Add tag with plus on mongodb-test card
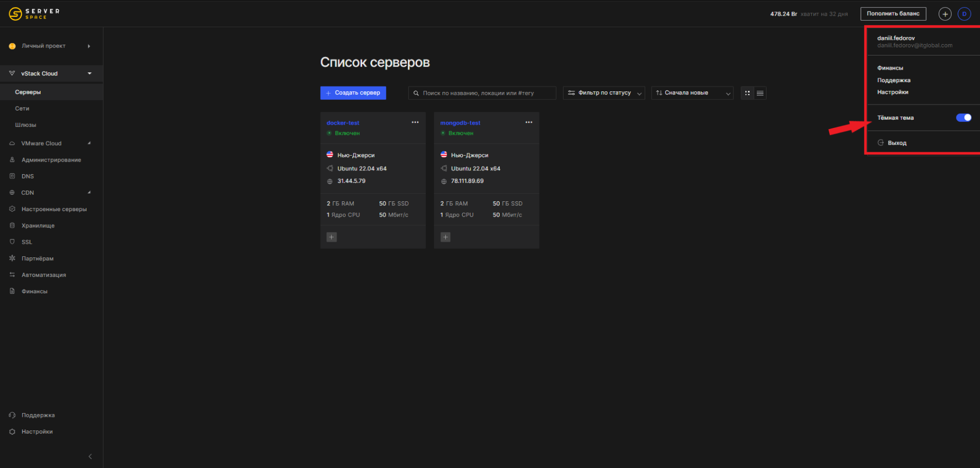980x468 pixels. tap(445, 237)
